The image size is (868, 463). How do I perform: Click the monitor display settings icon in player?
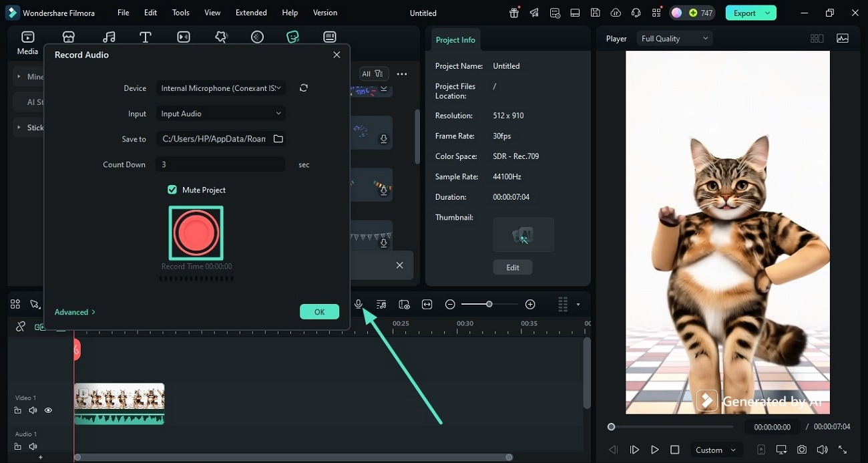pos(781,450)
